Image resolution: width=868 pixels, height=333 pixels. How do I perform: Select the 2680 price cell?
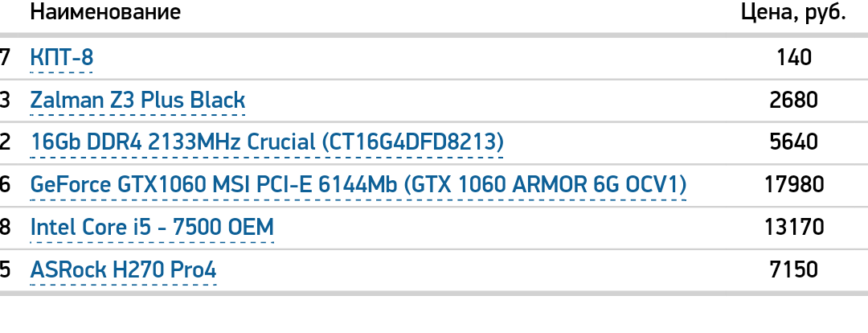point(794,101)
